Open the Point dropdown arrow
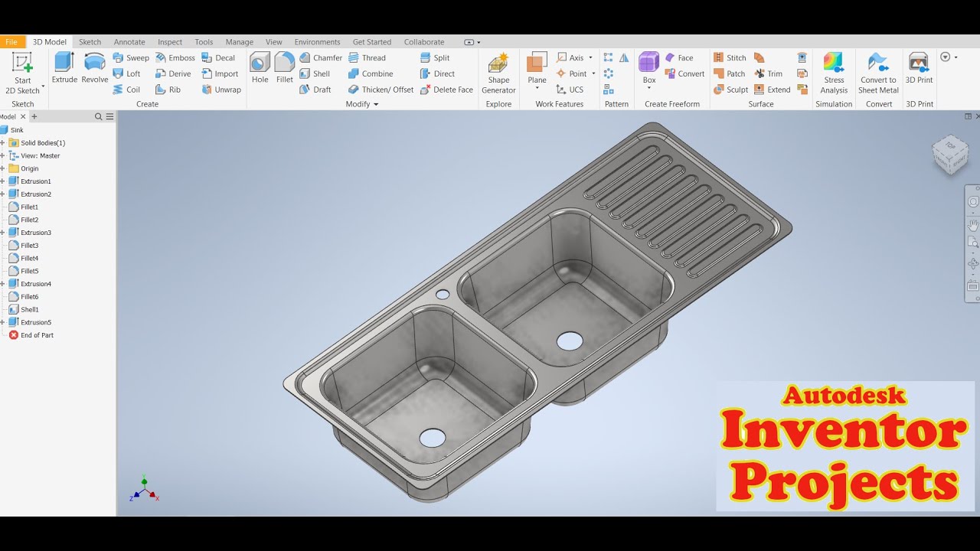The width and height of the screenshot is (980, 551). coord(593,74)
